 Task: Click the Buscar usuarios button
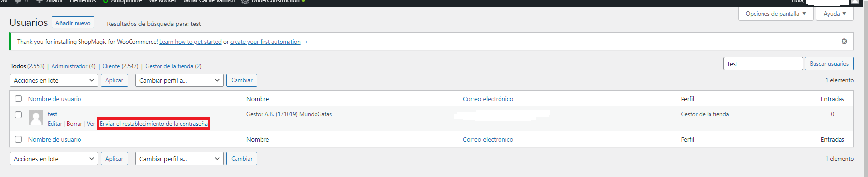pos(829,64)
